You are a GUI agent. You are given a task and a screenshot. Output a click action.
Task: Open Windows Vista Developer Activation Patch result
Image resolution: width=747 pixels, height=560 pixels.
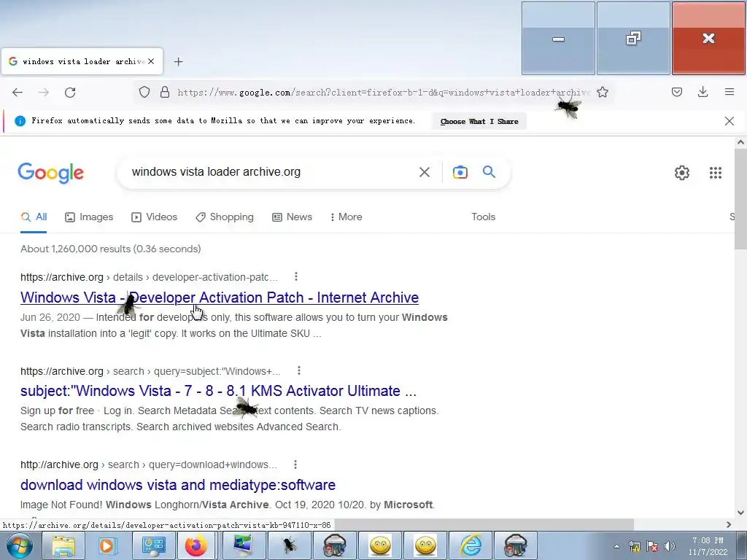(220, 297)
